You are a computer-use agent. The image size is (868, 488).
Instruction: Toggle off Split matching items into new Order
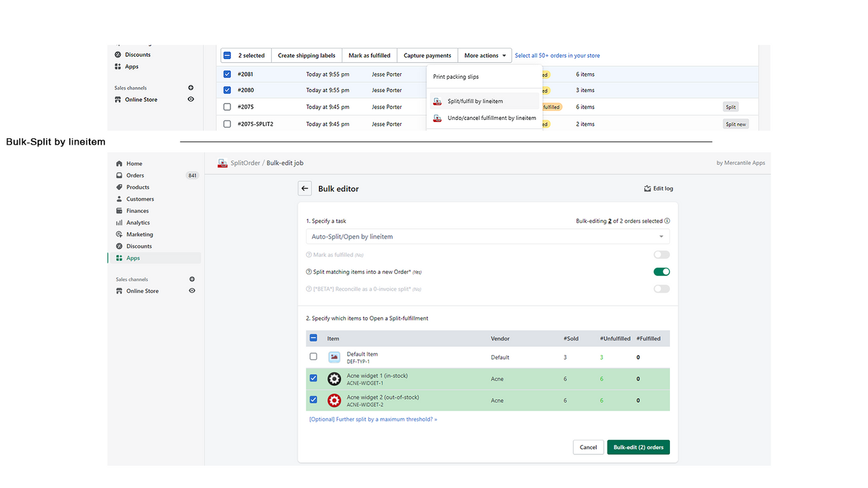(661, 272)
